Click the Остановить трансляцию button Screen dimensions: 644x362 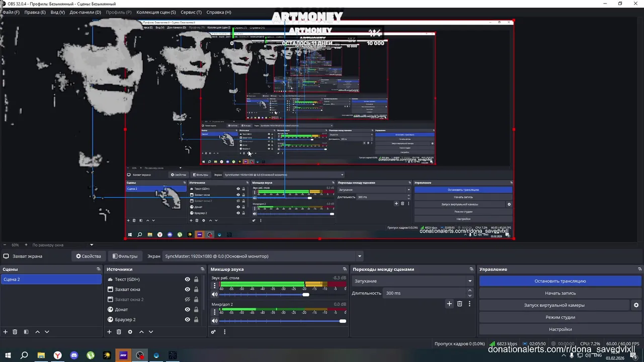pyautogui.click(x=560, y=281)
